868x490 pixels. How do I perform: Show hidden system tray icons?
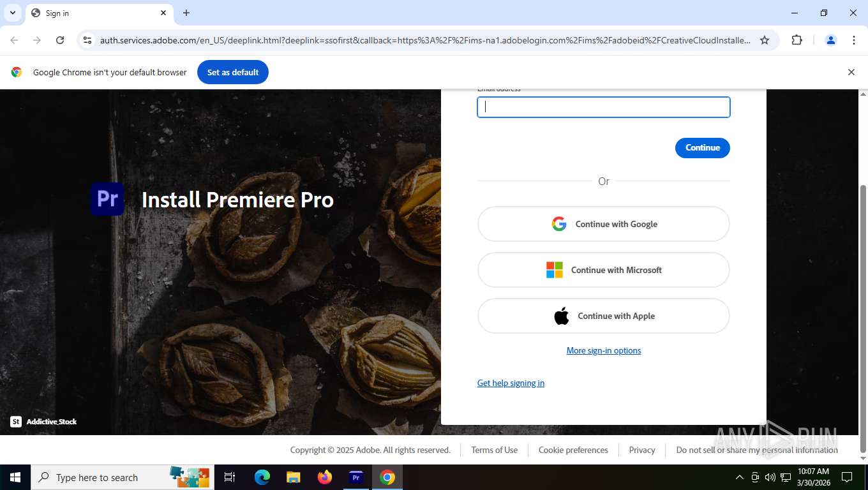(x=740, y=477)
